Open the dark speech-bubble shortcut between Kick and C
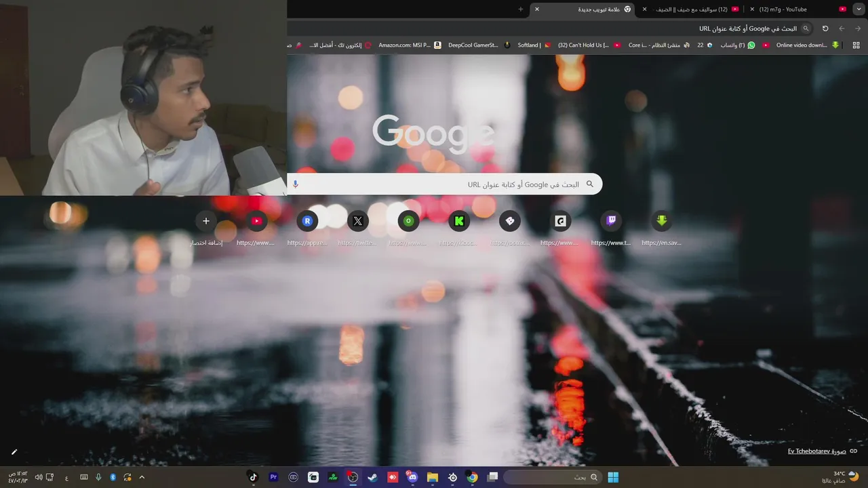Screen dimensions: 868x488 [x=510, y=221]
